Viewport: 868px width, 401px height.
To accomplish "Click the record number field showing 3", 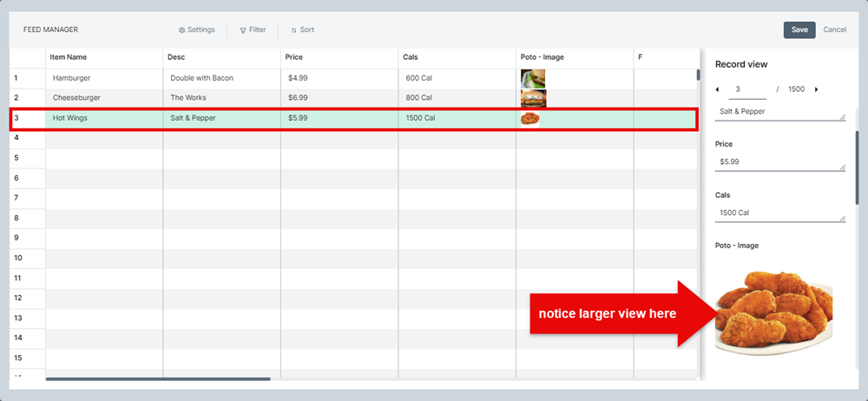I will tap(746, 89).
